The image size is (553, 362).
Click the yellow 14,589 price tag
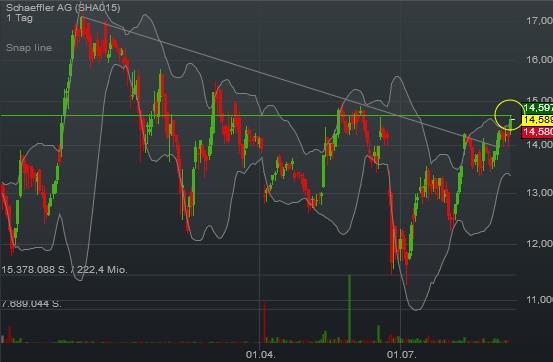coord(537,120)
